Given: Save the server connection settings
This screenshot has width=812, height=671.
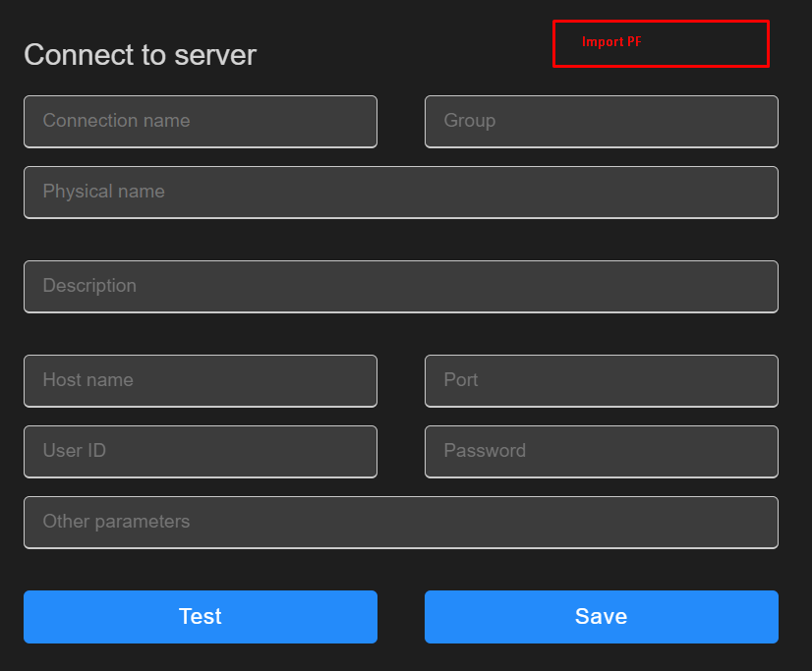Looking at the screenshot, I should coord(601,617).
